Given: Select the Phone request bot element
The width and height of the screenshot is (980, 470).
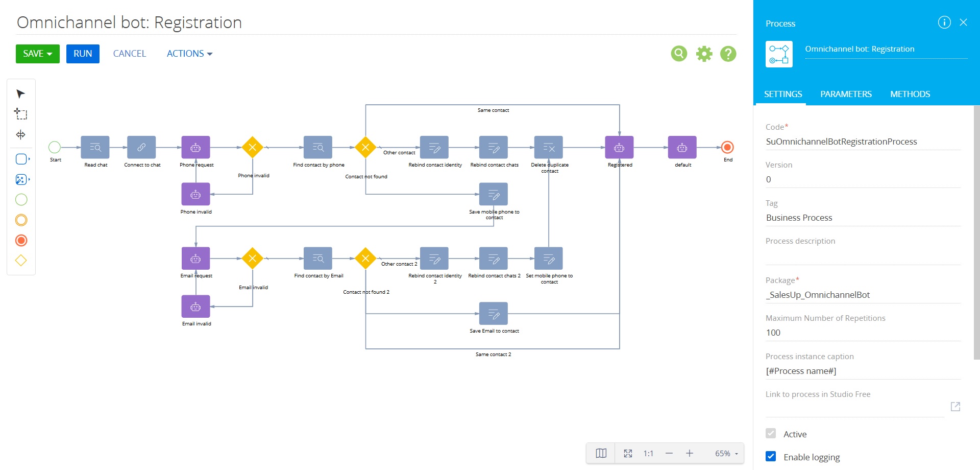Looking at the screenshot, I should tap(196, 148).
